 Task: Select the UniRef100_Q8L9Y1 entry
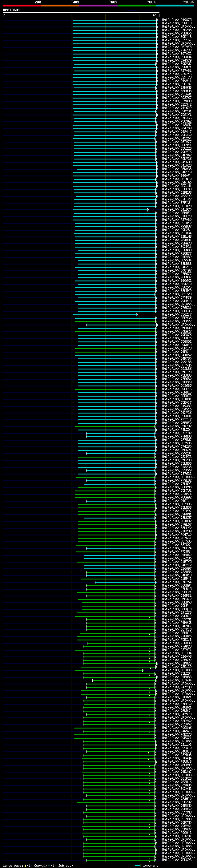177,145
